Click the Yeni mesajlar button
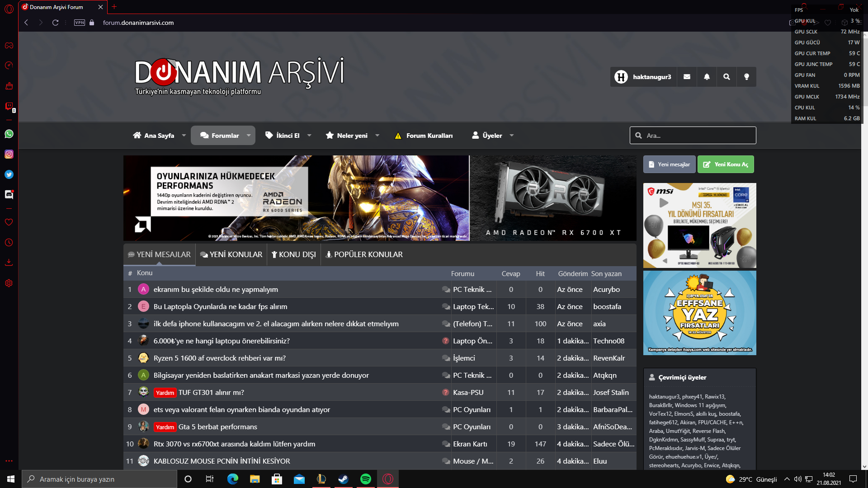Viewport: 868px width, 488px height. (x=670, y=164)
